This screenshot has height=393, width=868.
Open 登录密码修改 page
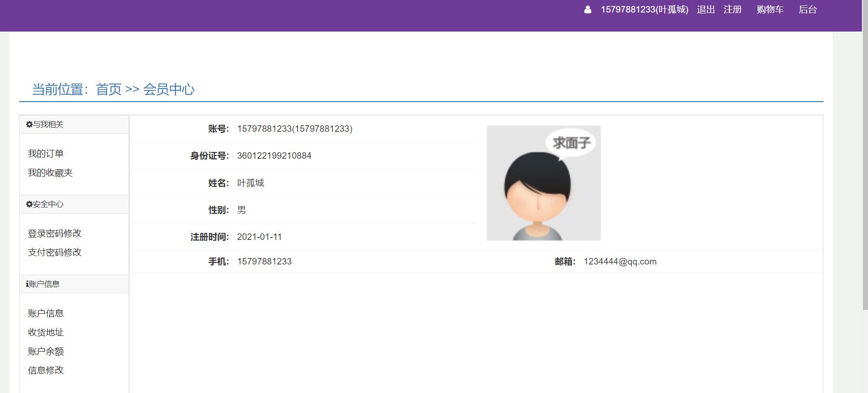(x=55, y=233)
